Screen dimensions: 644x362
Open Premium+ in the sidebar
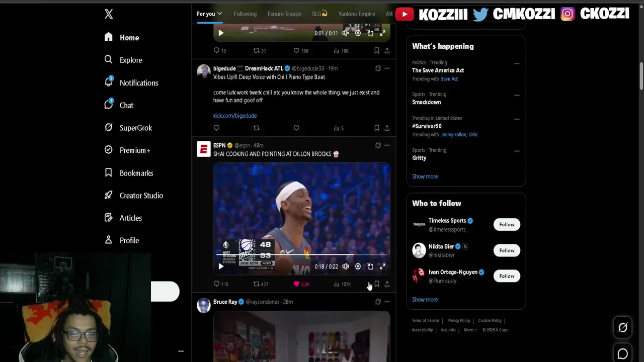(127, 150)
